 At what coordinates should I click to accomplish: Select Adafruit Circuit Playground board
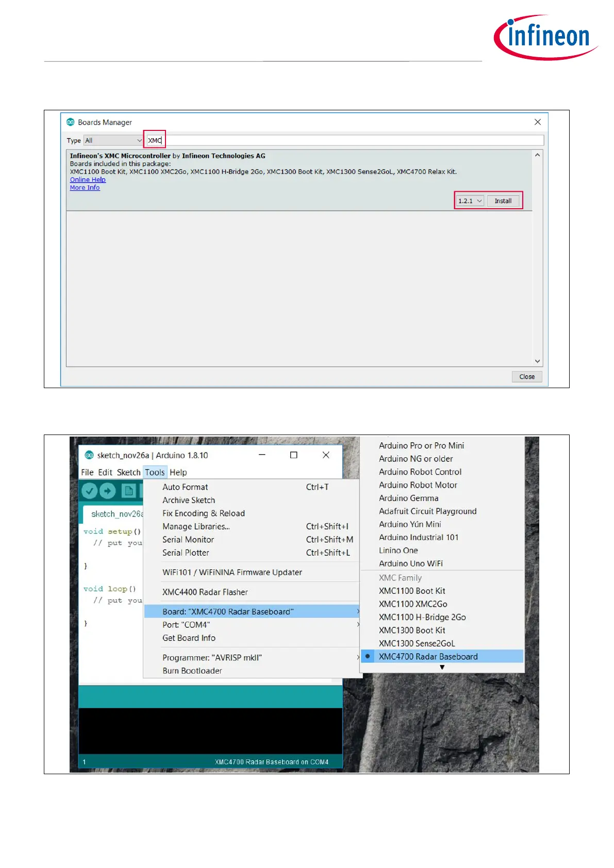(442, 511)
